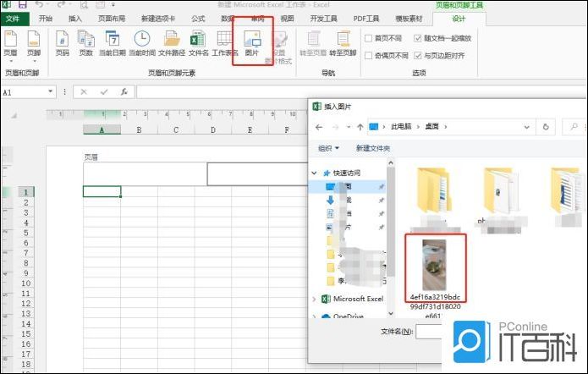Switch to Formulas (公式) tab
Screen dimensions: 588x374
pos(198,19)
